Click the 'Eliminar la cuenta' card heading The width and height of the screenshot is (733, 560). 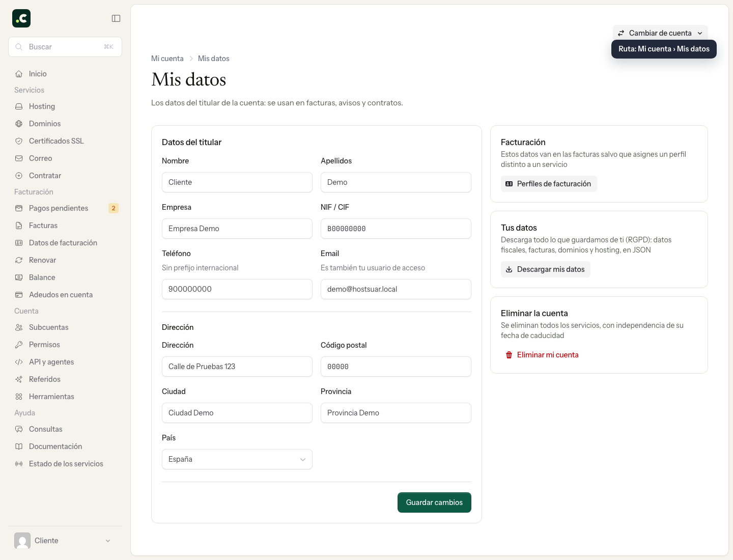534,313
